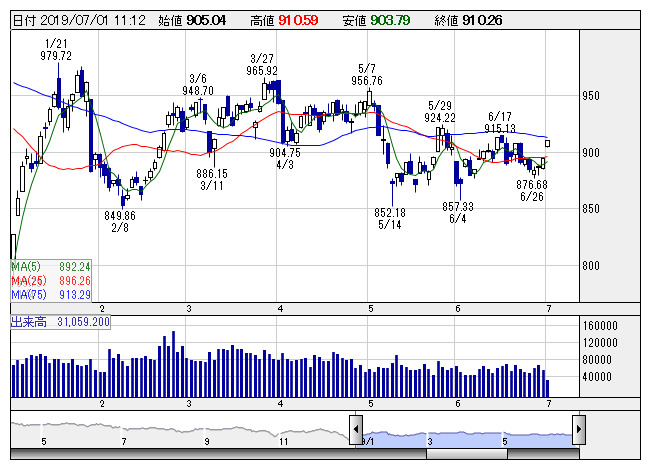Viewport: 652px width, 469px height.
Task: Click the 2/8 low annotation 849.86
Action: [120, 215]
